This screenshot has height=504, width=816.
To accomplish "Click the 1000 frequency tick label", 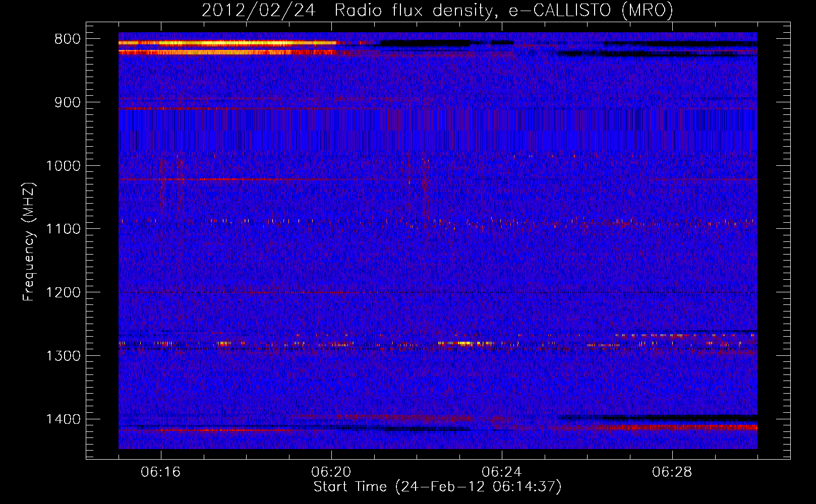I will click(63, 166).
